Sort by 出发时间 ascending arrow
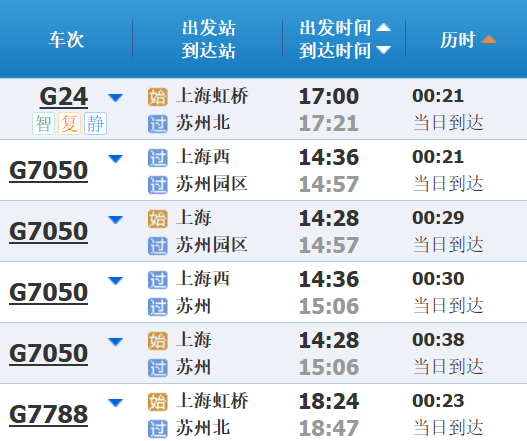The height and width of the screenshot is (441, 527). coord(383,28)
